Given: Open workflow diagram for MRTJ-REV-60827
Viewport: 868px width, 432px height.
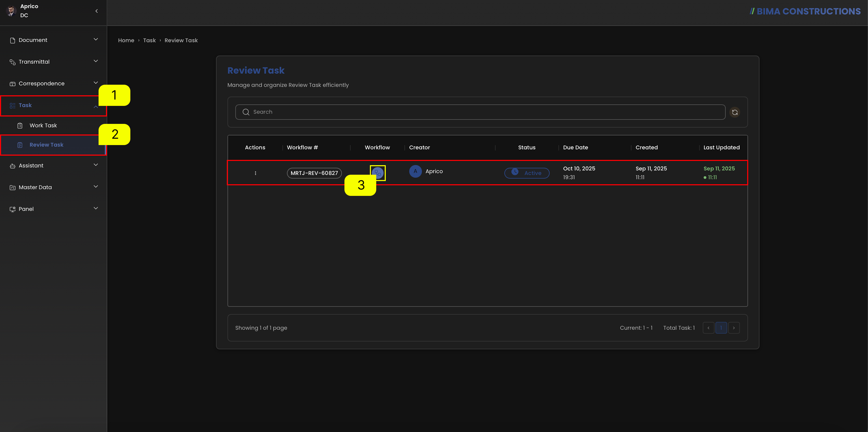Looking at the screenshot, I should coord(377,173).
